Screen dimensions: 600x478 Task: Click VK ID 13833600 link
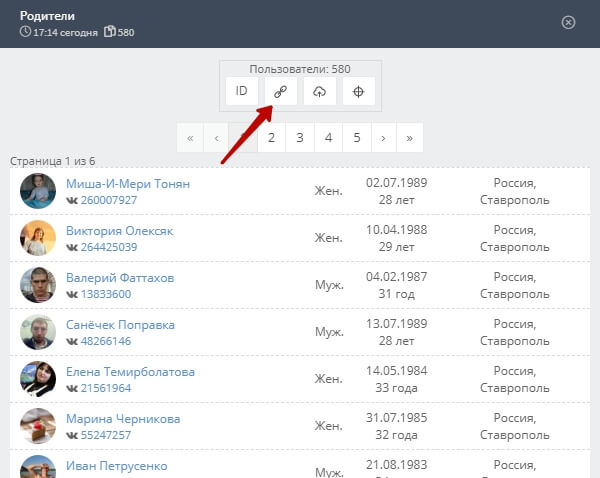(98, 294)
